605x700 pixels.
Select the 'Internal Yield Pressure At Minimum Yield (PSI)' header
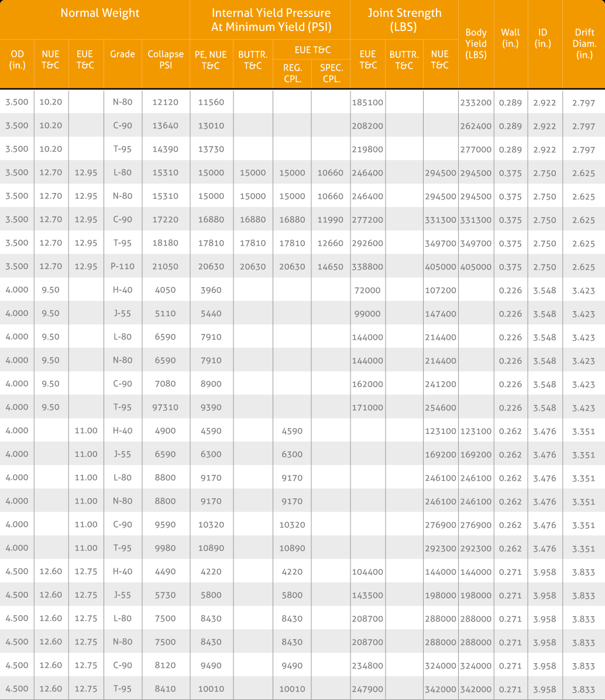point(271,20)
